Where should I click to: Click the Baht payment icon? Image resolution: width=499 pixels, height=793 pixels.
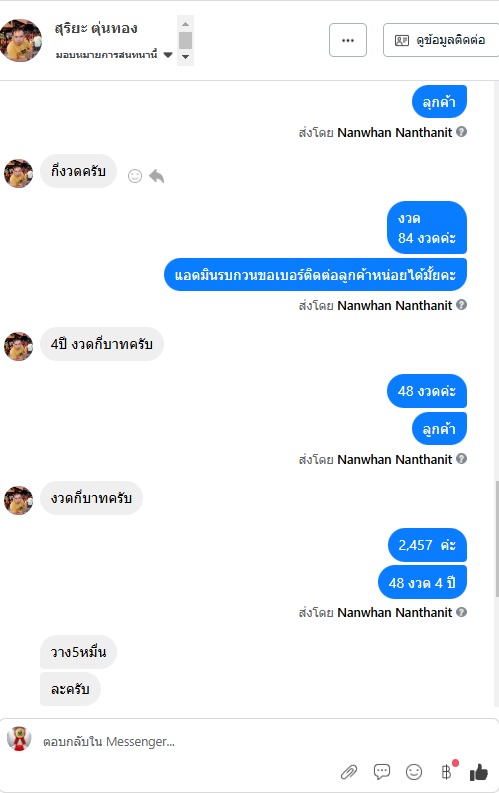[x=446, y=772]
